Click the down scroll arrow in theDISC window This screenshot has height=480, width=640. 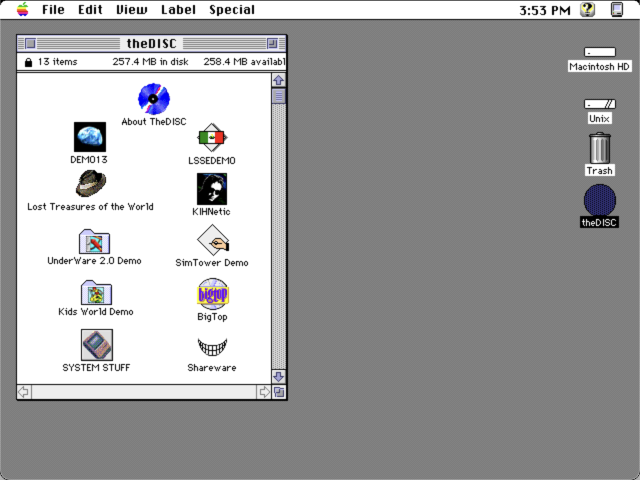click(x=279, y=376)
